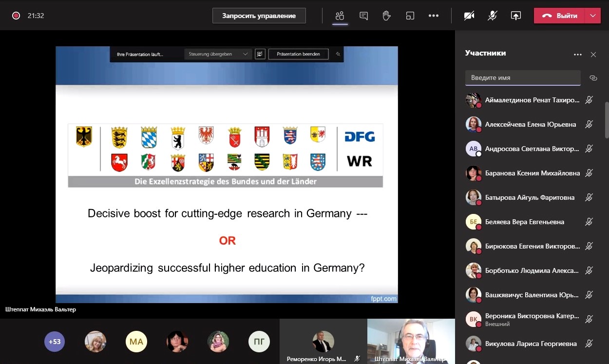Image resolution: width=609 pixels, height=364 pixels.
Task: Toggle the participants panel visibility
Action: click(340, 16)
